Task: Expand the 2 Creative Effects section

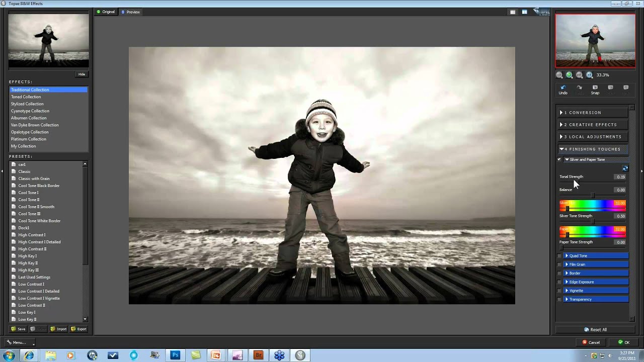Action: pos(593,125)
